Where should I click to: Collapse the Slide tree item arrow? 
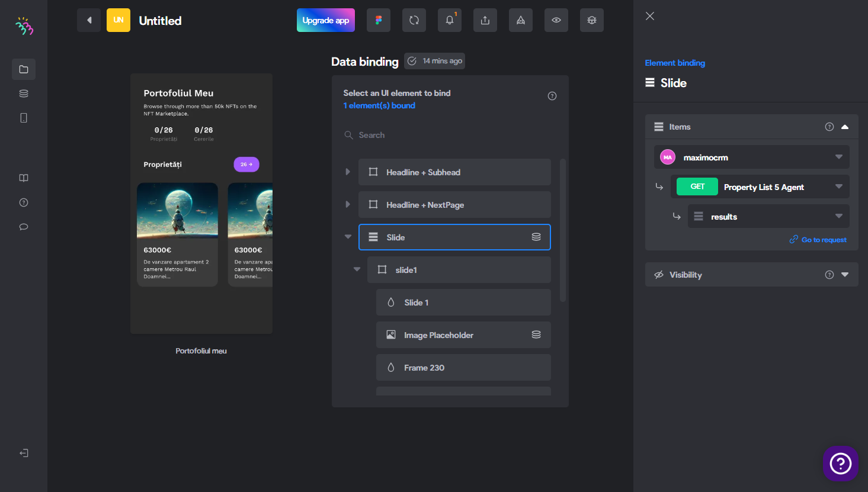tap(348, 237)
